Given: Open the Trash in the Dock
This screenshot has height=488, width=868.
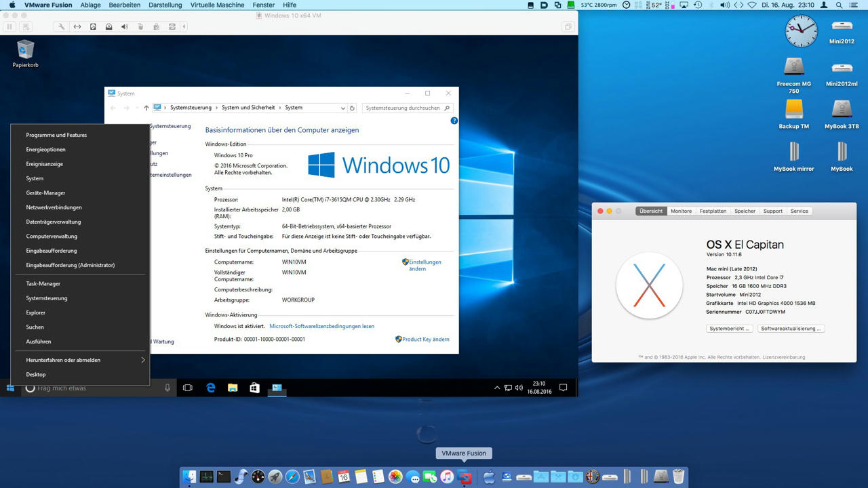Looking at the screenshot, I should [678, 476].
